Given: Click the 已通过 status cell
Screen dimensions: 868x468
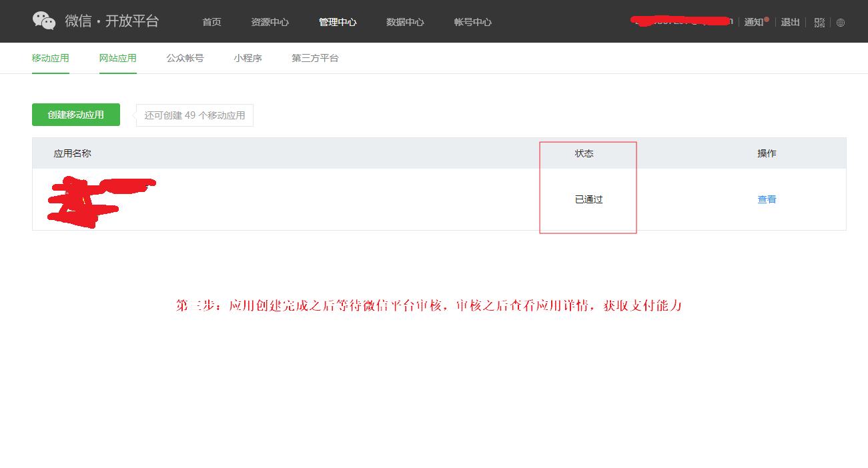Looking at the screenshot, I should point(588,199).
